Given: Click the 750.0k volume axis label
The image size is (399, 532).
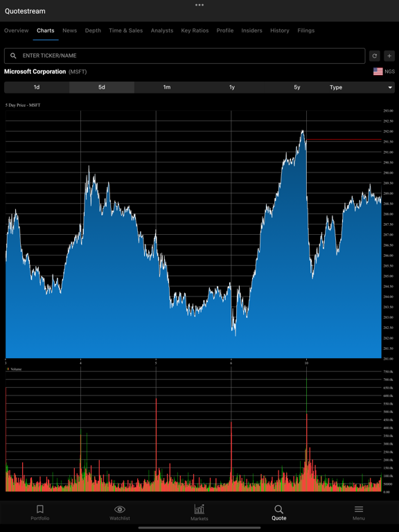Looking at the screenshot, I should pos(389,371).
